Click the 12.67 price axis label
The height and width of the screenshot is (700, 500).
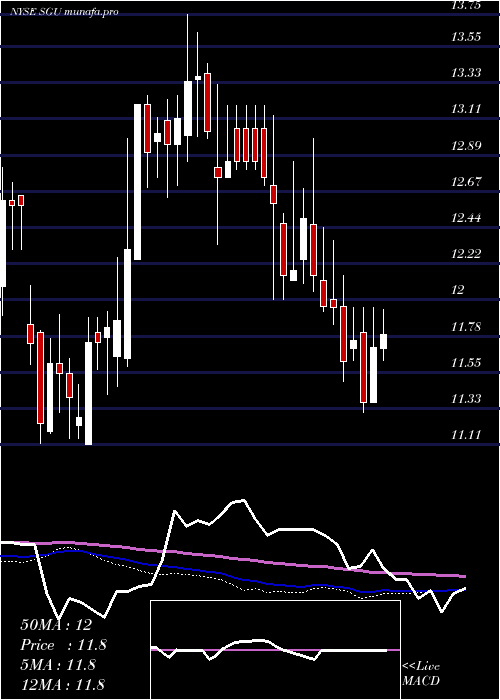coord(466,182)
